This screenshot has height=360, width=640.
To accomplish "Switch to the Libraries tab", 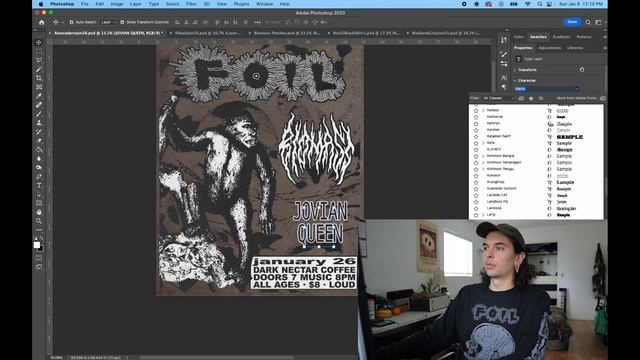I will 575,48.
